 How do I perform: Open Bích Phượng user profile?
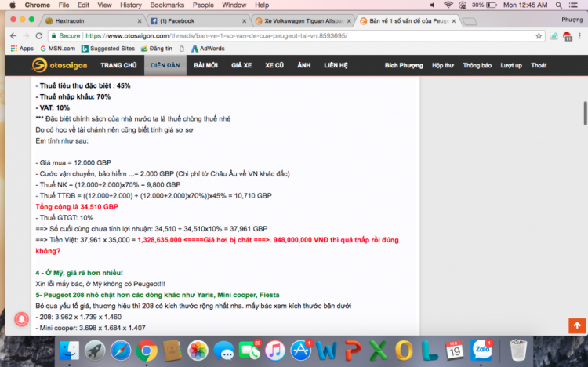coord(404,65)
